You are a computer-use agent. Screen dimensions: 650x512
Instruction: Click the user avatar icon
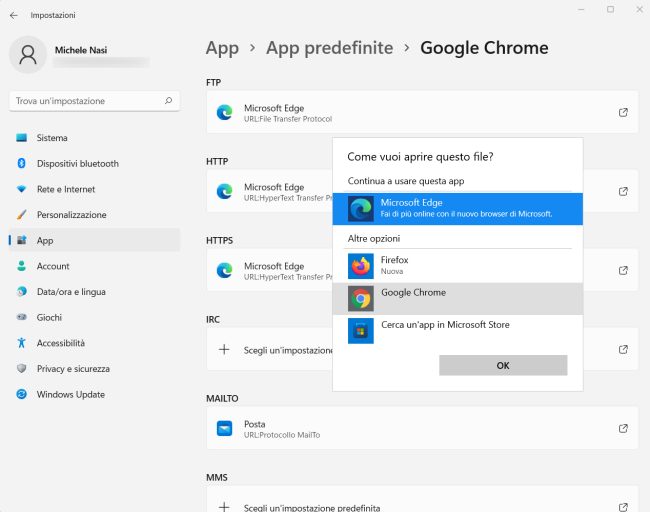coord(28,55)
